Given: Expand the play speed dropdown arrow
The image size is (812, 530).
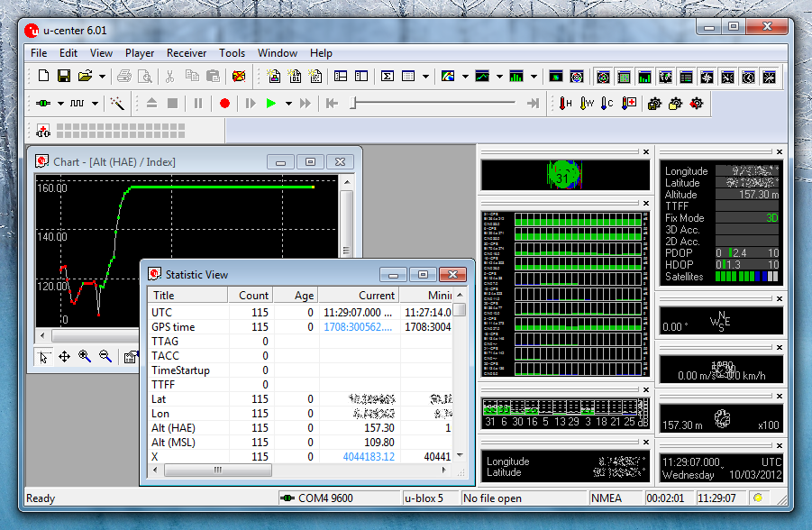Looking at the screenshot, I should pos(288,104).
